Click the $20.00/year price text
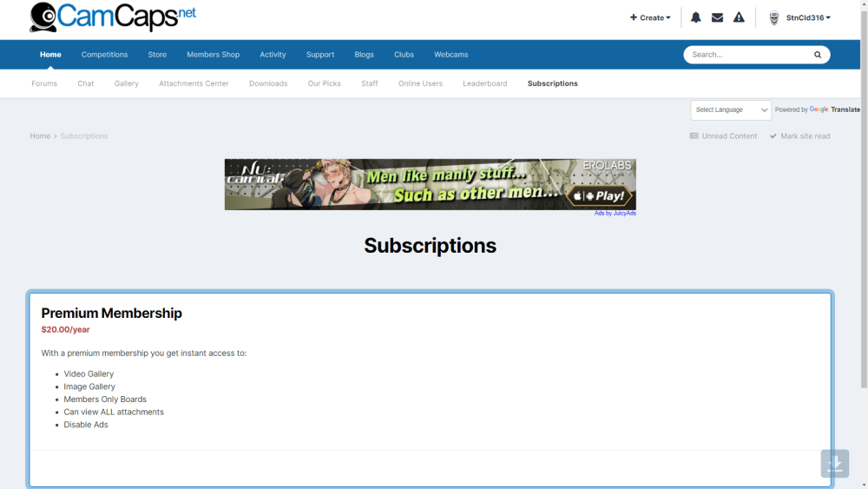 [x=65, y=329]
